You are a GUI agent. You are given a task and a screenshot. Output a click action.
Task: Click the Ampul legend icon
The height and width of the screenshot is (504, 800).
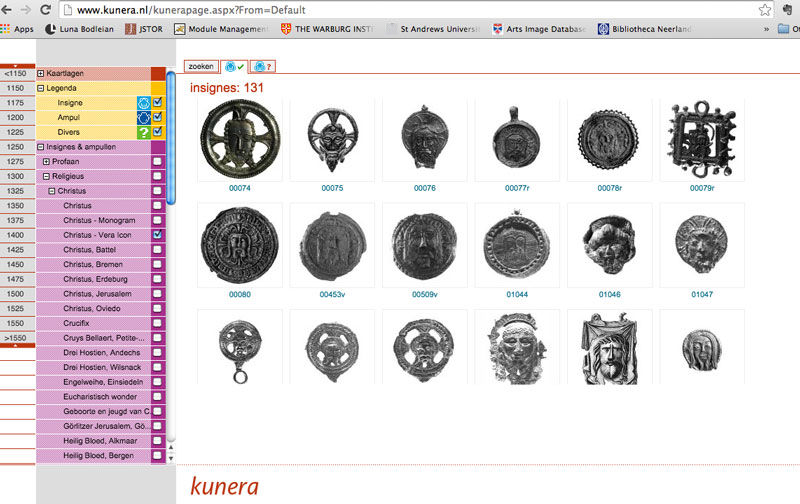click(x=143, y=117)
